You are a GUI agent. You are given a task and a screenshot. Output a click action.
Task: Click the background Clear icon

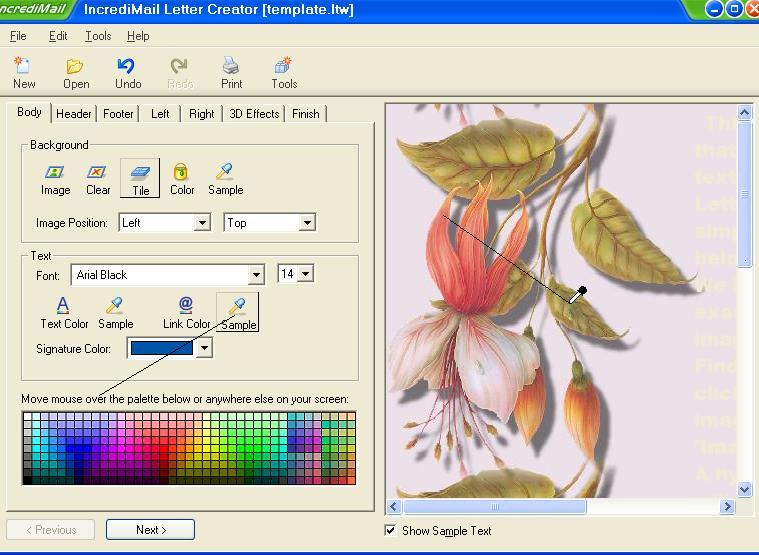(98, 173)
